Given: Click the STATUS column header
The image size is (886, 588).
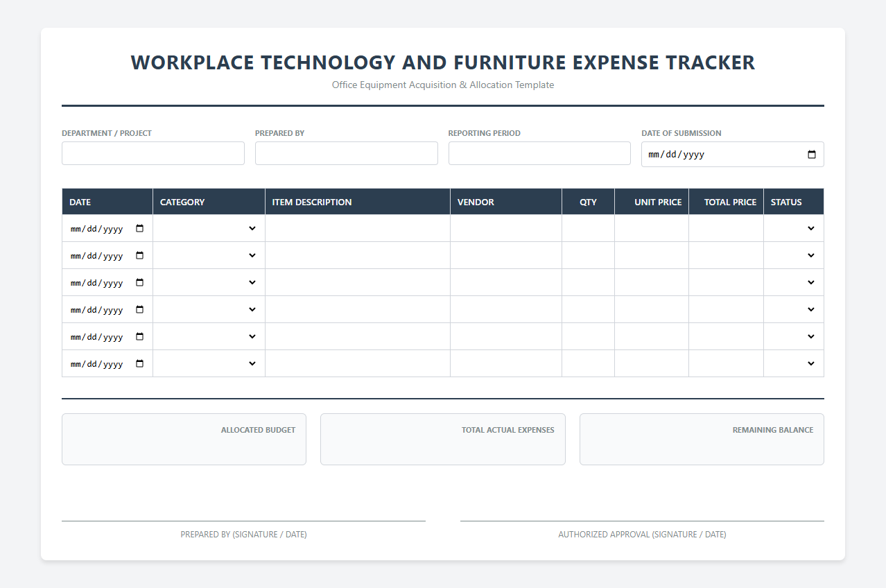Looking at the screenshot, I should [x=794, y=202].
